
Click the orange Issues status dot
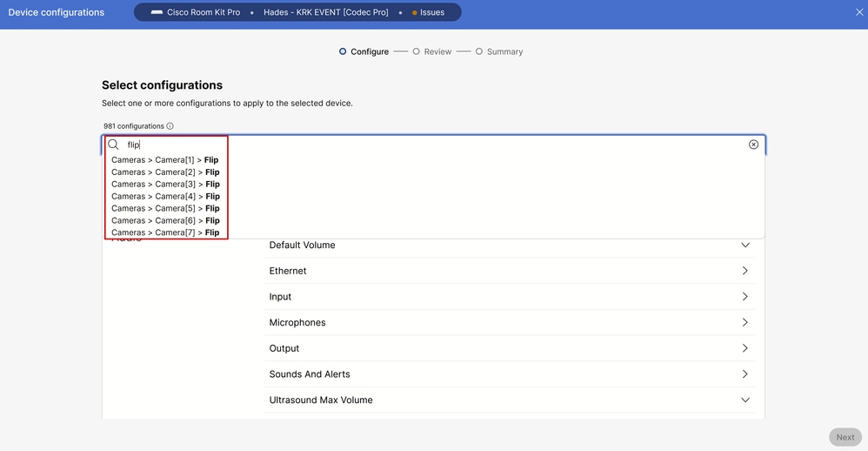coord(414,13)
